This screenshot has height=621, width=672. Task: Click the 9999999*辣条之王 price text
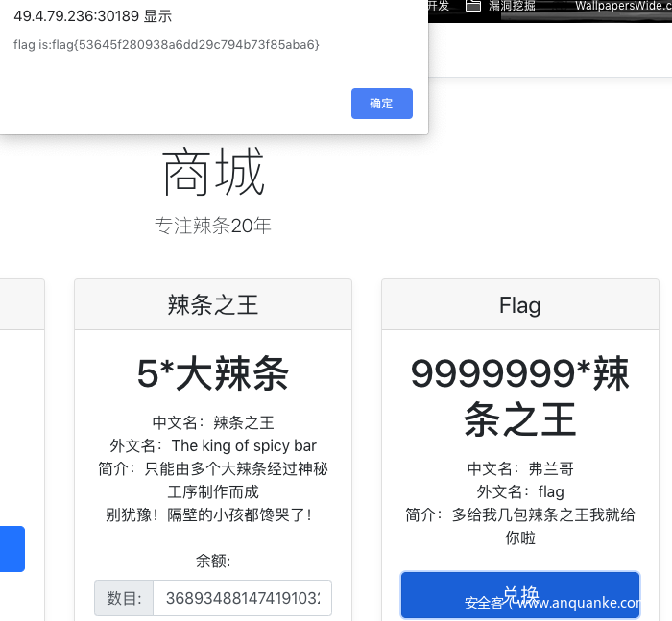coord(519,395)
